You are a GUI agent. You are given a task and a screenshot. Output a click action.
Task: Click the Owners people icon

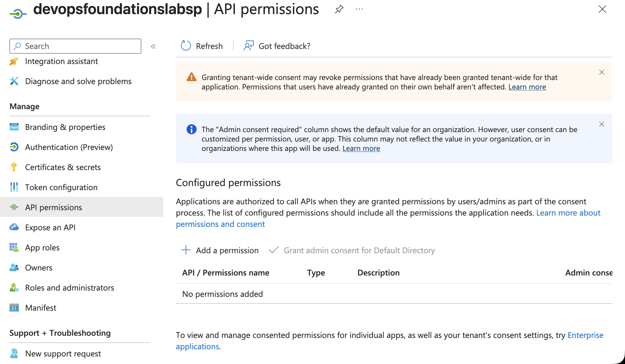[14, 267]
